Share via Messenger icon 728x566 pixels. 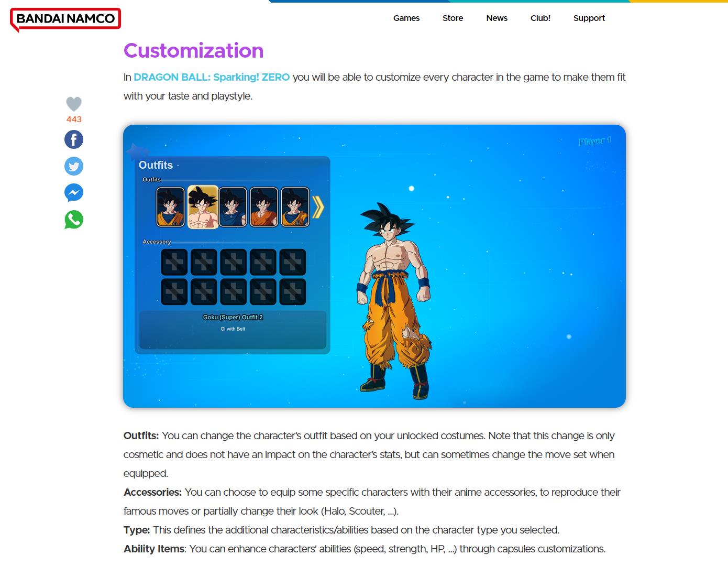pos(74,193)
